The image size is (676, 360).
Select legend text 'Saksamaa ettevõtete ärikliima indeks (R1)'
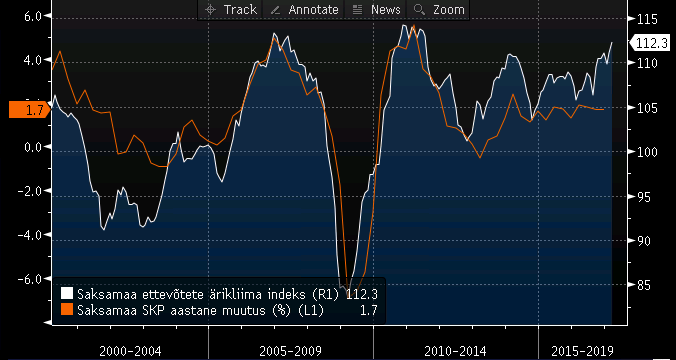point(209,294)
